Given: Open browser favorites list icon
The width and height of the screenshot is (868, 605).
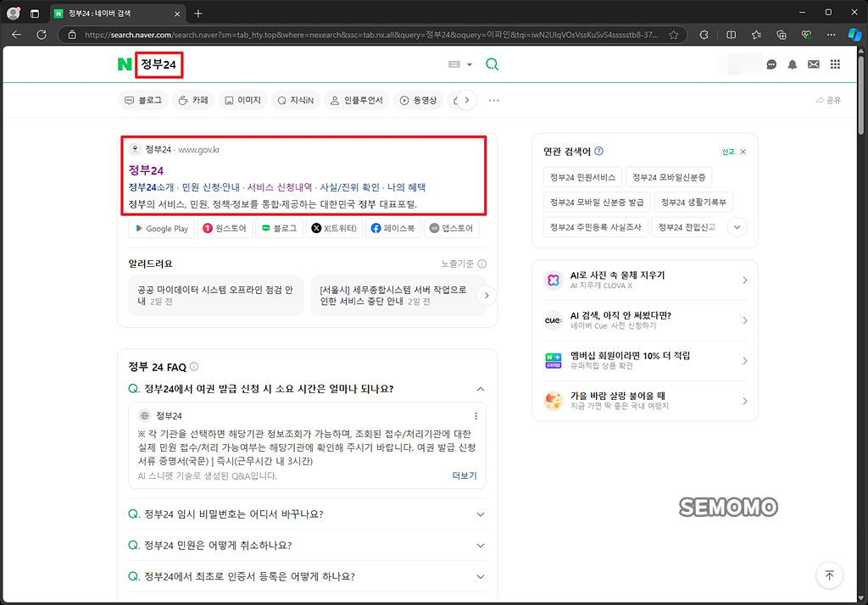Looking at the screenshot, I should [x=756, y=35].
